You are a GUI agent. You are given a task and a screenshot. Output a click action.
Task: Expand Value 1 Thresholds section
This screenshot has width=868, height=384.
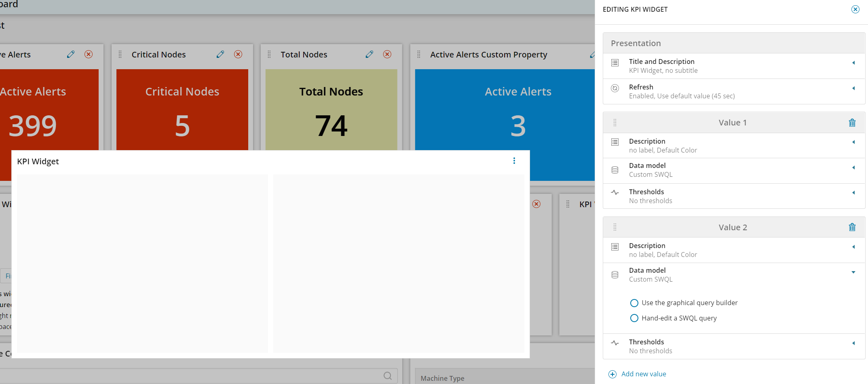pos(853,193)
